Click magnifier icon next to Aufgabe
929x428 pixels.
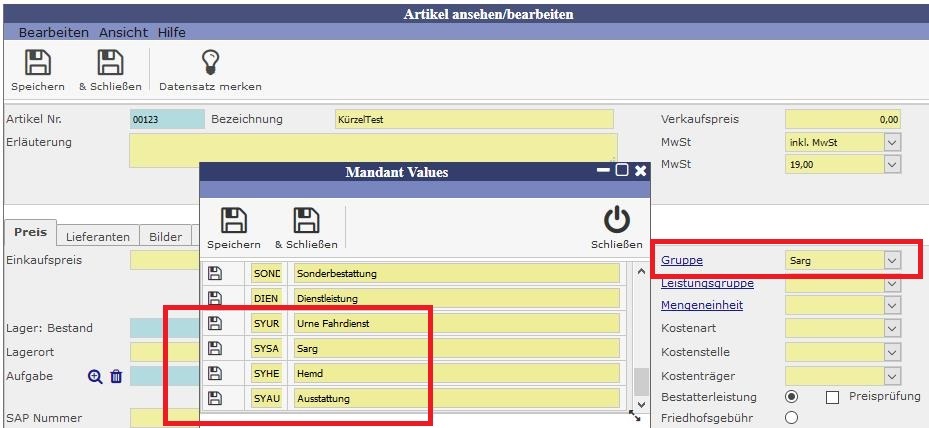95,377
